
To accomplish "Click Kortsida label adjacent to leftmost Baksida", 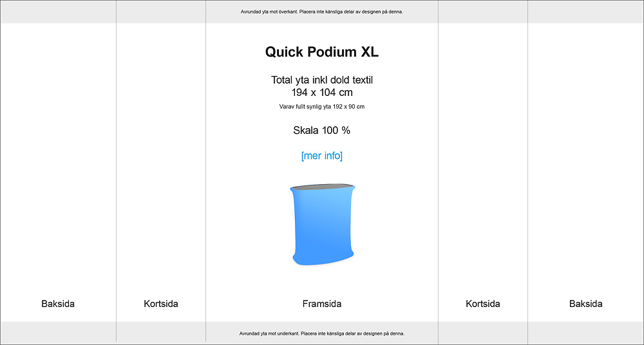I will pos(161,304).
